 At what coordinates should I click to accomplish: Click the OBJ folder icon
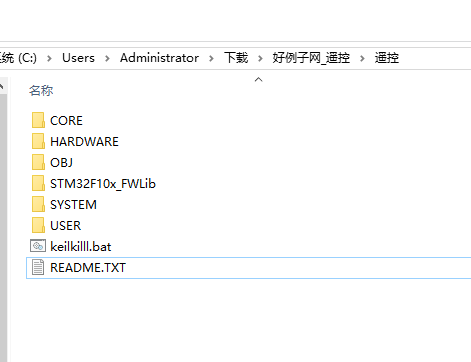pyautogui.click(x=38, y=162)
